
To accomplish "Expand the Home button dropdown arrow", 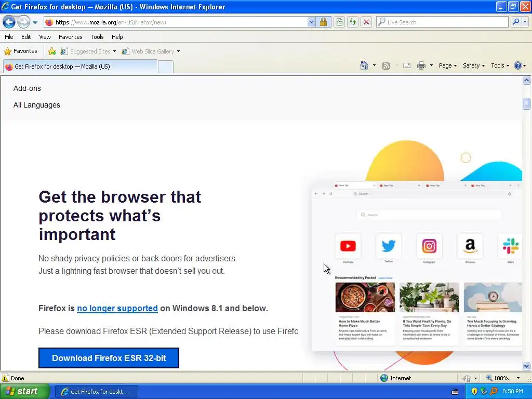I will pos(374,65).
